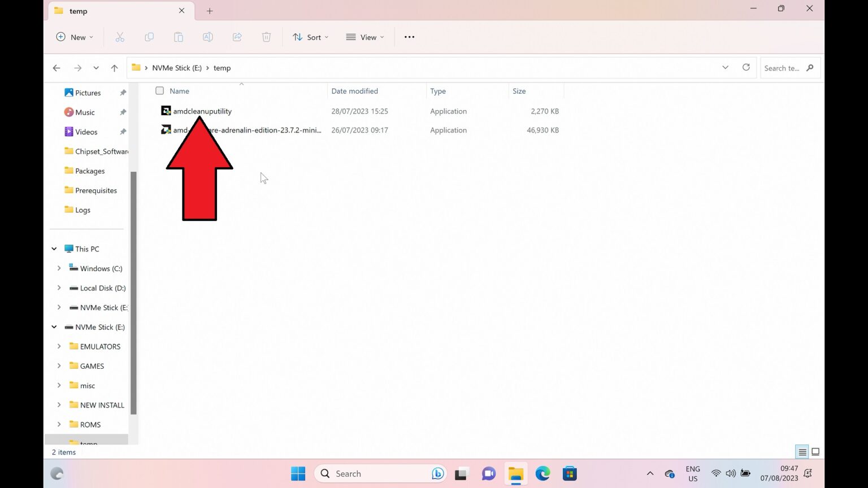Select the Cut icon in the toolbar
This screenshot has width=868, height=488.
(120, 37)
